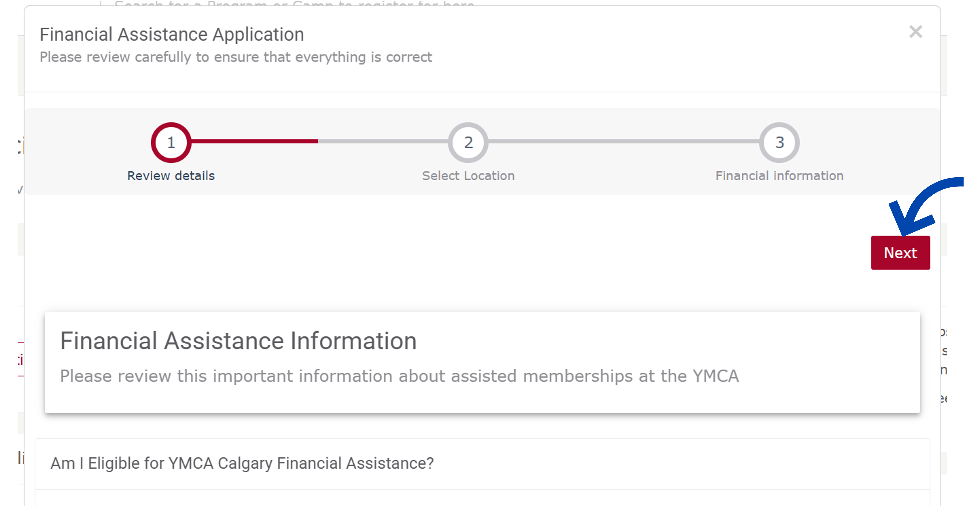Close the Financial Assistance Application dialog

(x=915, y=32)
